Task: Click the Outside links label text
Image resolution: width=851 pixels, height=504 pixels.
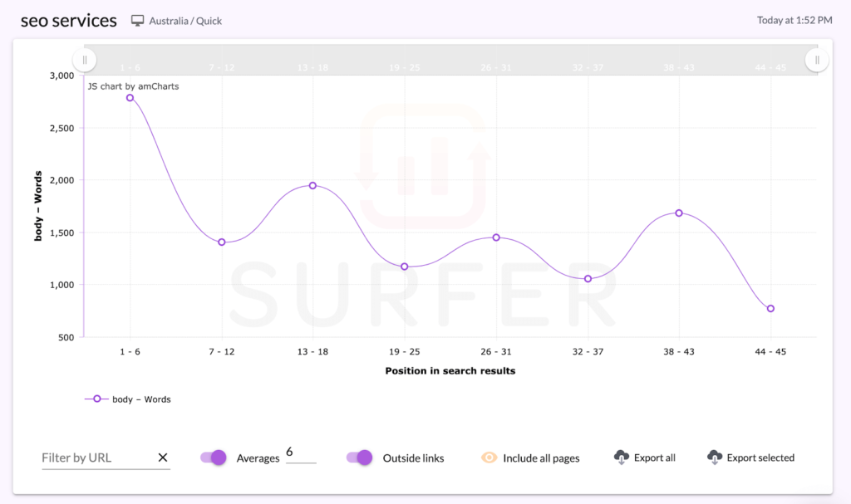Action: (x=414, y=458)
